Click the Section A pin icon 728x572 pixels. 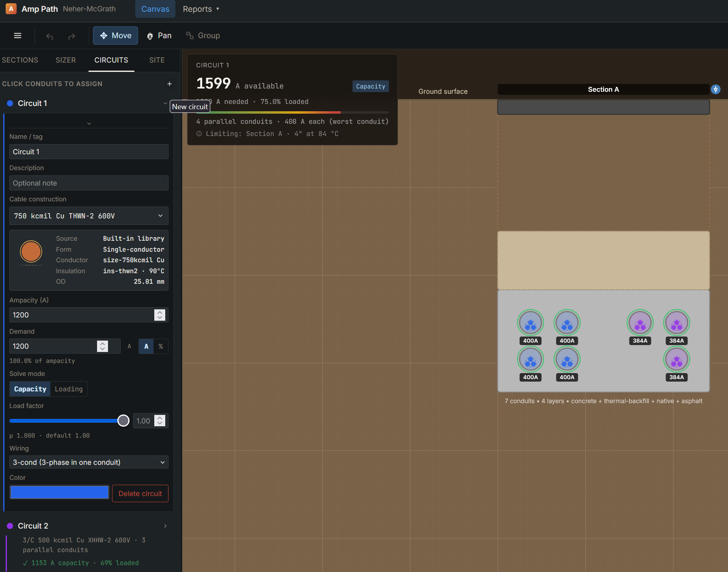pos(716,89)
